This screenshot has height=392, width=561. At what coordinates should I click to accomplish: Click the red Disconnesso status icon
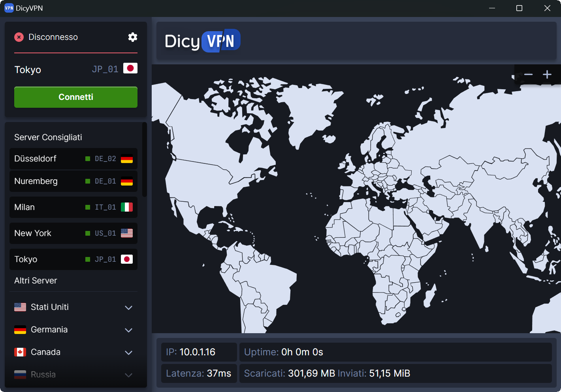pyautogui.click(x=19, y=37)
